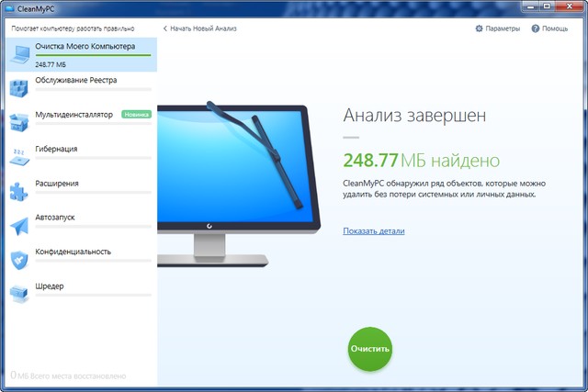Click the Мультидеинсталлятор box icon
The image size is (588, 392).
[18, 122]
